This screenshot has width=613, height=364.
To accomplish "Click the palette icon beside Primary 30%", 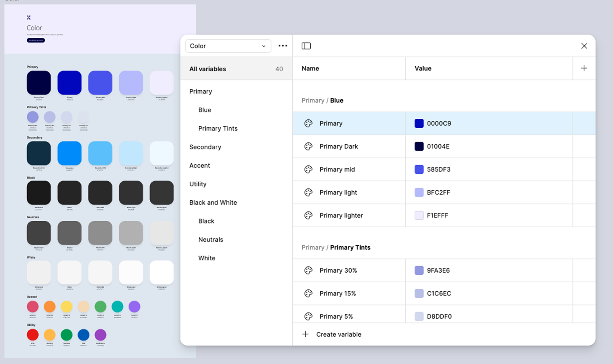I will [308, 270].
